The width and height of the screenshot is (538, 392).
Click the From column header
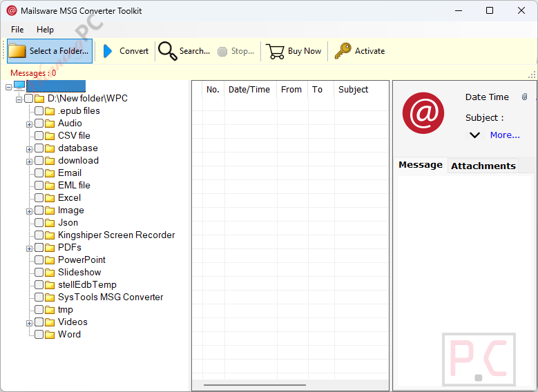point(291,90)
